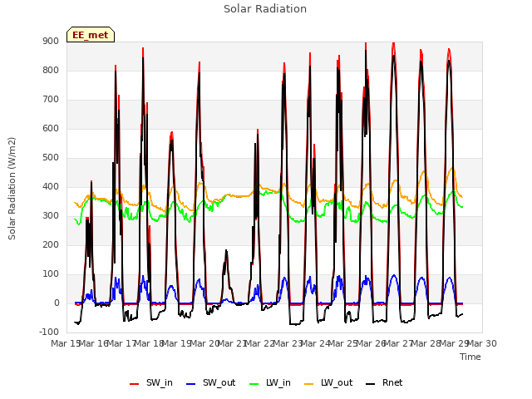Click the 900 y-axis tick label
This screenshot has height=399, width=532.
point(51,42)
